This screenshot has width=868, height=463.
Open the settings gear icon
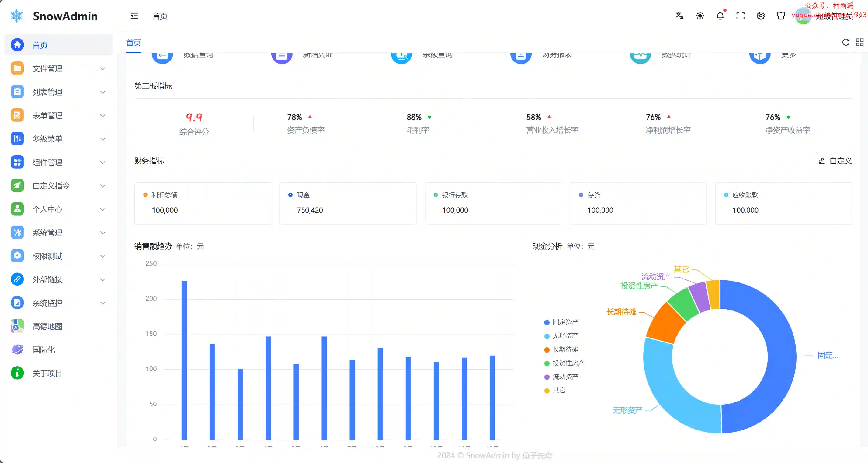(761, 16)
